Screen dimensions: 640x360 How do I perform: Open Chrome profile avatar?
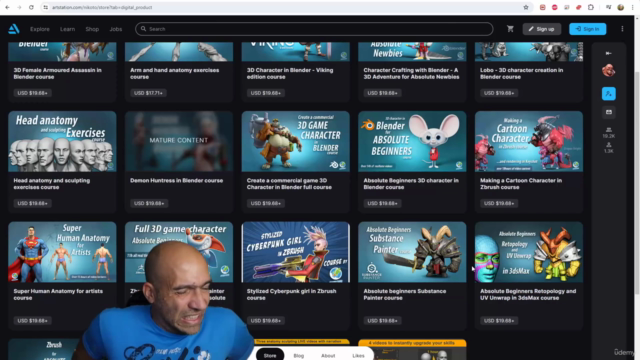coord(620,7)
